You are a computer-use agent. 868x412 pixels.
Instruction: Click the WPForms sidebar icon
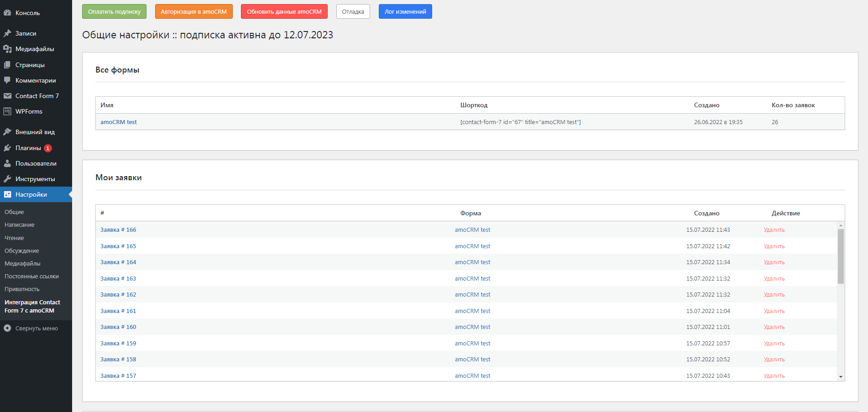[x=7, y=111]
